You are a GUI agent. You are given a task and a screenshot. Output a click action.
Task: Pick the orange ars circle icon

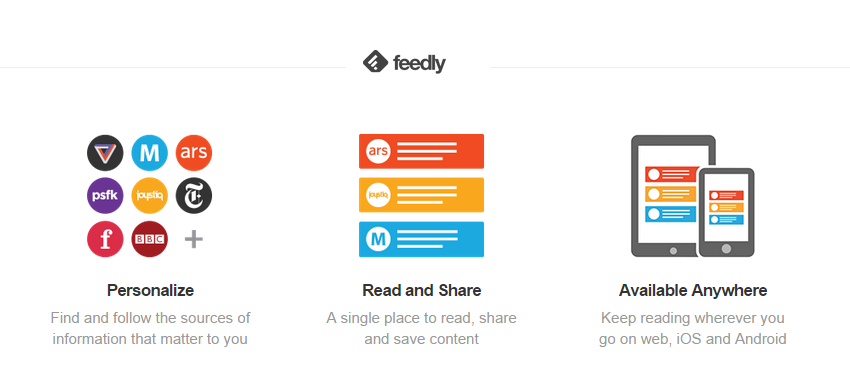[x=194, y=153]
